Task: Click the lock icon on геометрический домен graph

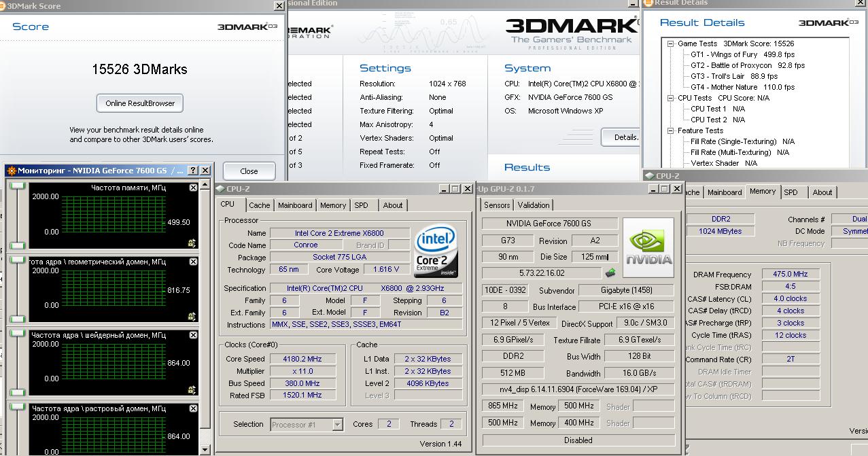Action: (x=192, y=315)
